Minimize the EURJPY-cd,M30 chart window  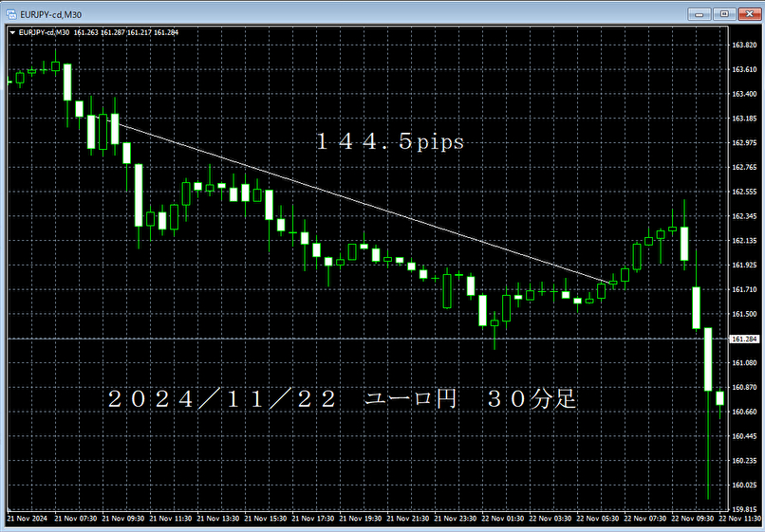[x=700, y=14]
